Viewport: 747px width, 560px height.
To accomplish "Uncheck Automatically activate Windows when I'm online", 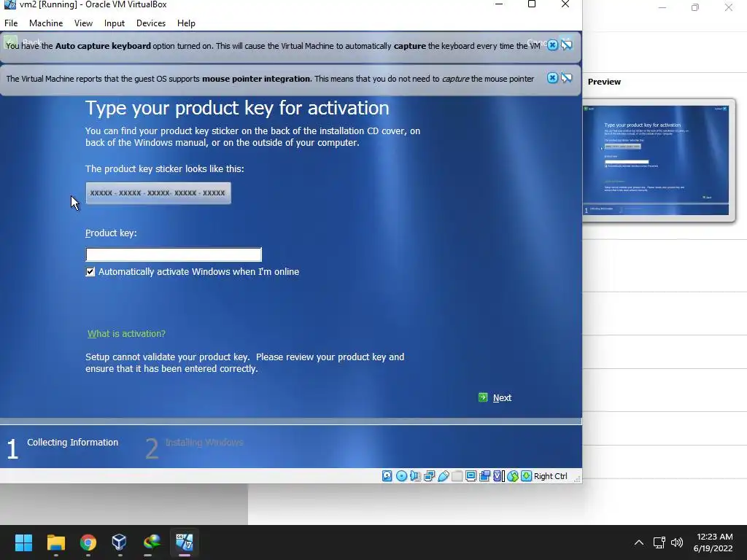I will click(x=90, y=271).
